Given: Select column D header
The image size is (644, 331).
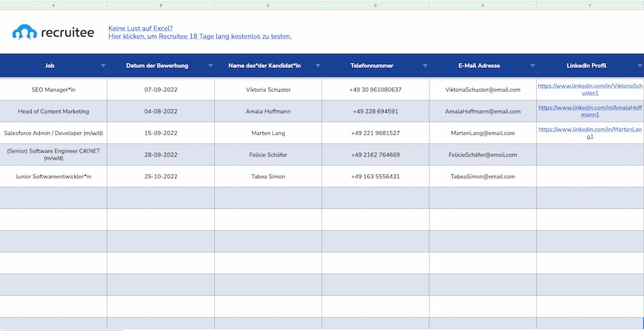Looking at the screenshot, I should tap(376, 5).
